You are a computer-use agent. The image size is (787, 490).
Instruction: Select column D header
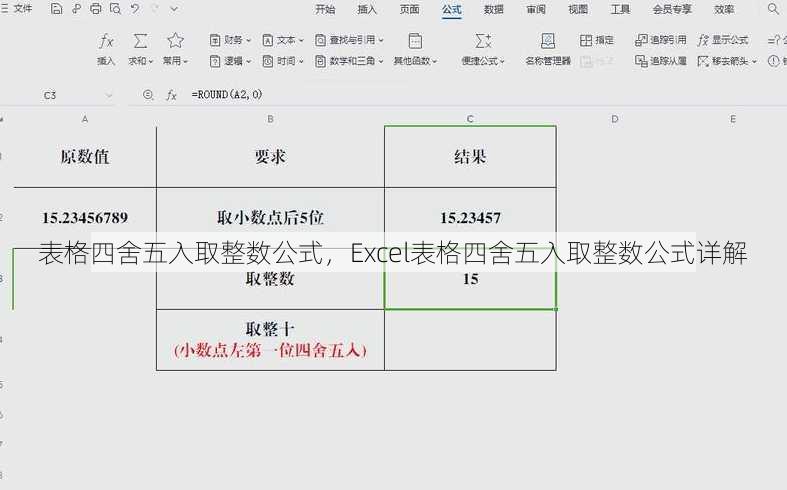[615, 119]
